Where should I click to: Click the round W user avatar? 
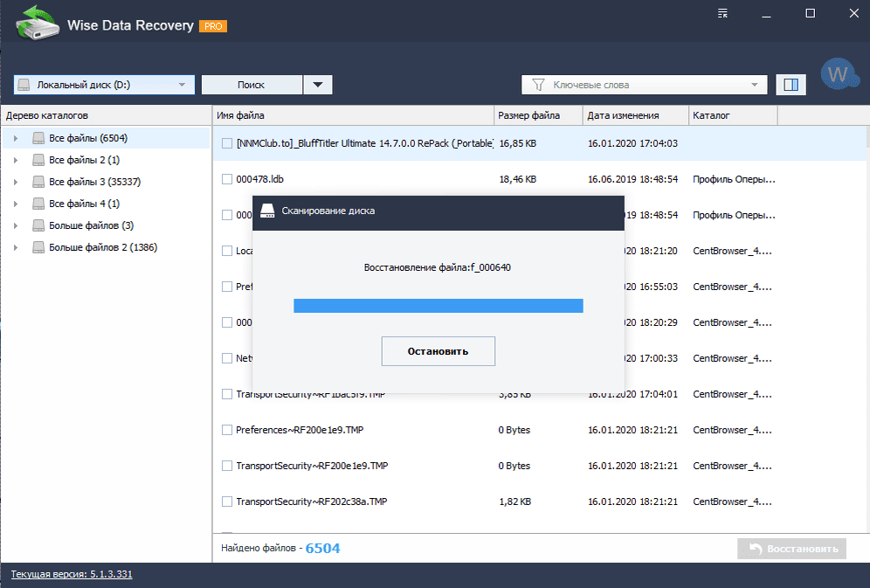839,75
